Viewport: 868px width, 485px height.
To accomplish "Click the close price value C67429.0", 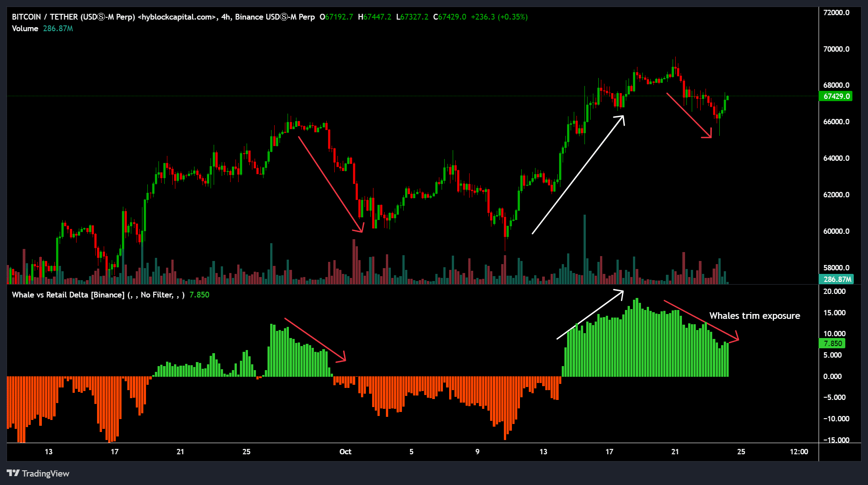I will [x=450, y=17].
